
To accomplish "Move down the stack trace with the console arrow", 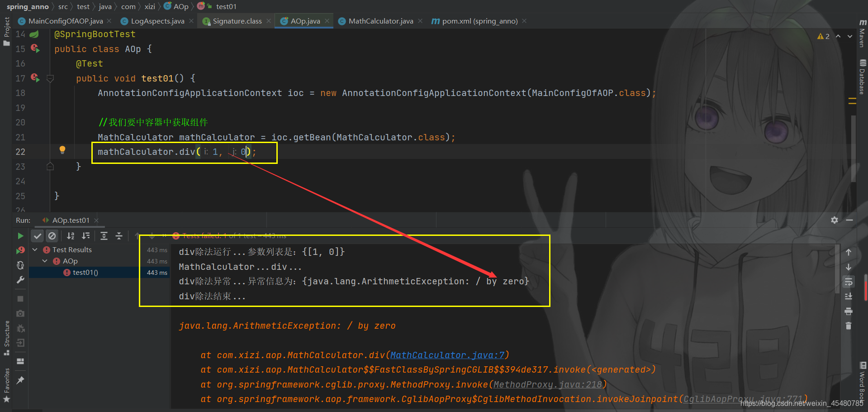I will [849, 267].
